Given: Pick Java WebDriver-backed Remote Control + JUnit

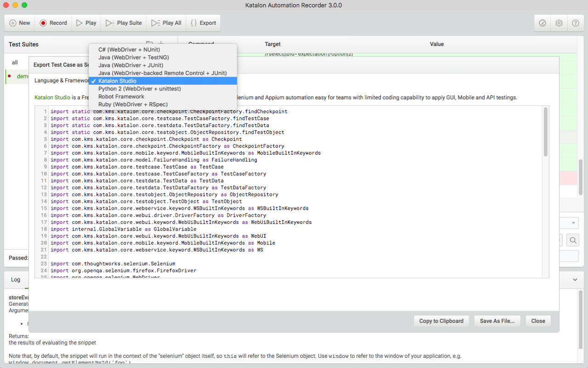Looking at the screenshot, I should point(163,73).
